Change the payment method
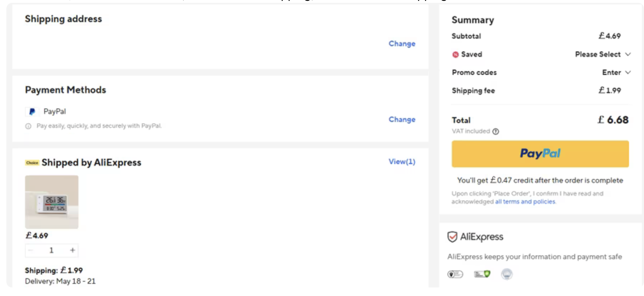The image size is (644, 296). tap(402, 119)
